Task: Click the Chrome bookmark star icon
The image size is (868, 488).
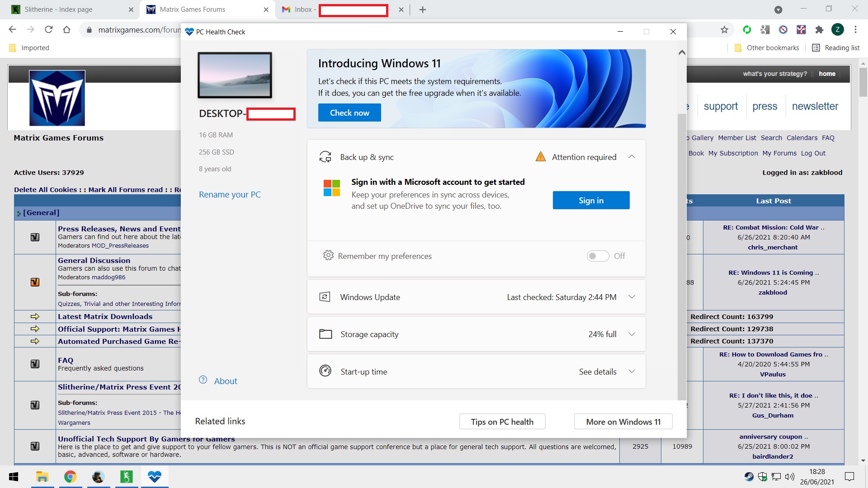Action: click(724, 30)
